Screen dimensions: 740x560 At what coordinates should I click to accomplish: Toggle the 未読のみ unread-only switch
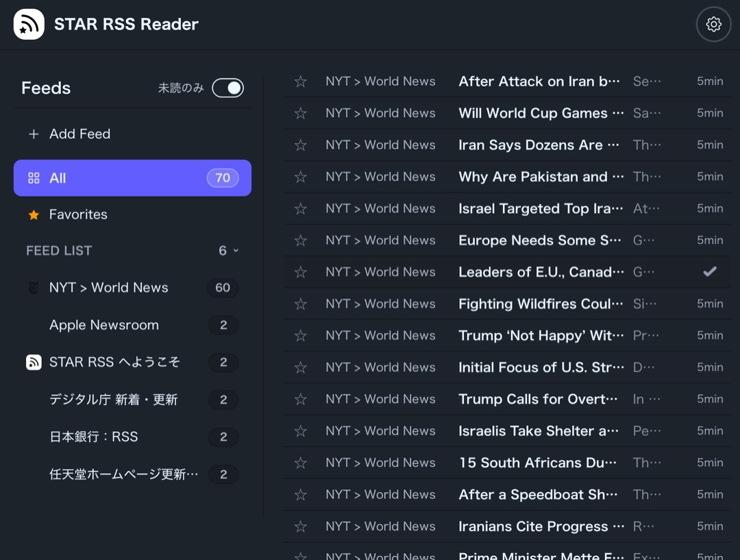pos(227,88)
